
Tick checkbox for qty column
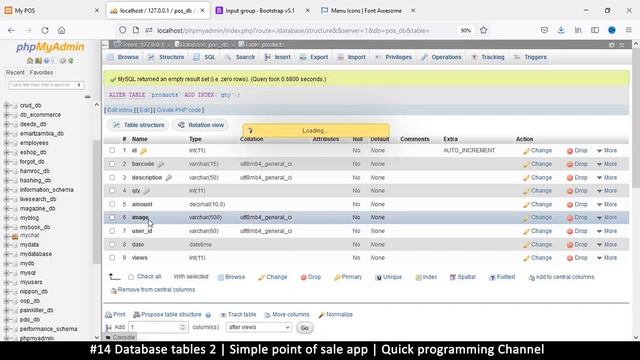112,191
